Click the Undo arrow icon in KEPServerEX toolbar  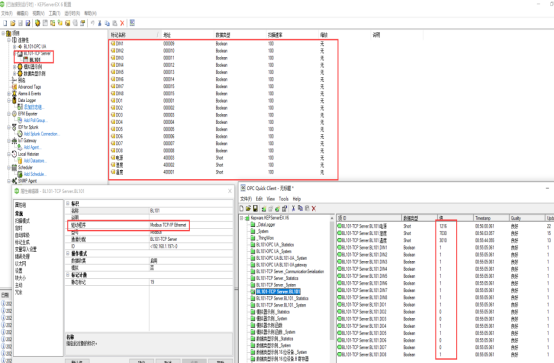pos(93,23)
